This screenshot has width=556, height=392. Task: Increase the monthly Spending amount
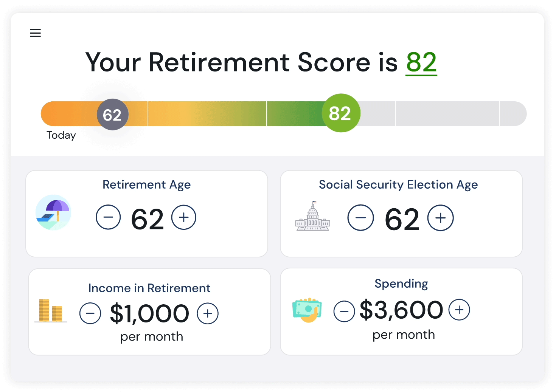coord(459,310)
